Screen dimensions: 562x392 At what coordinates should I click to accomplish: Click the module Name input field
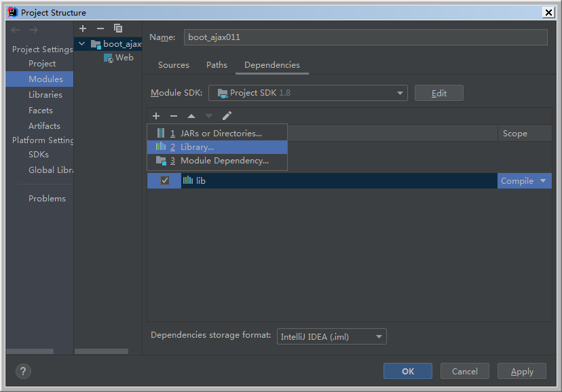coord(366,37)
